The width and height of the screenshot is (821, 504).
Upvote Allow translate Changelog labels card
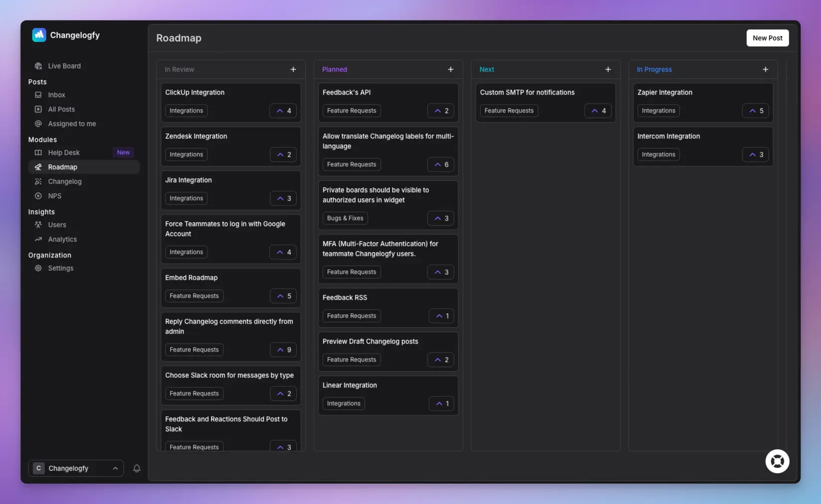441,164
